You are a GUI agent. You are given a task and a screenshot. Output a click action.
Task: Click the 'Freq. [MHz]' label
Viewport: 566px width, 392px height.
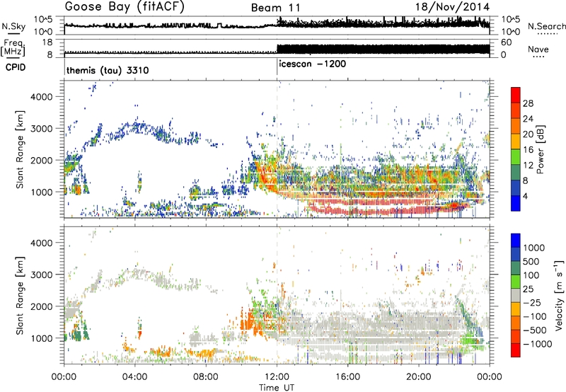tap(13, 48)
